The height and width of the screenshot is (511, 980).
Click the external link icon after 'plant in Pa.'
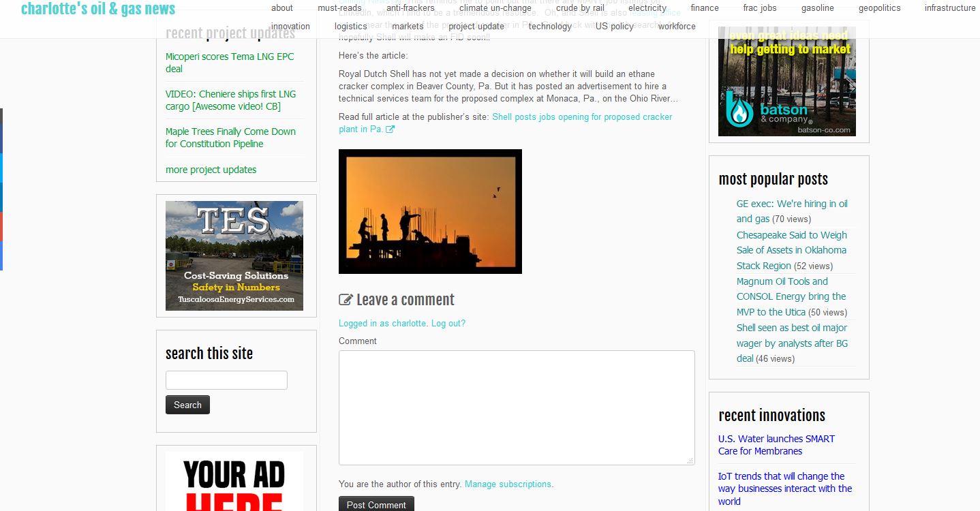coord(390,129)
